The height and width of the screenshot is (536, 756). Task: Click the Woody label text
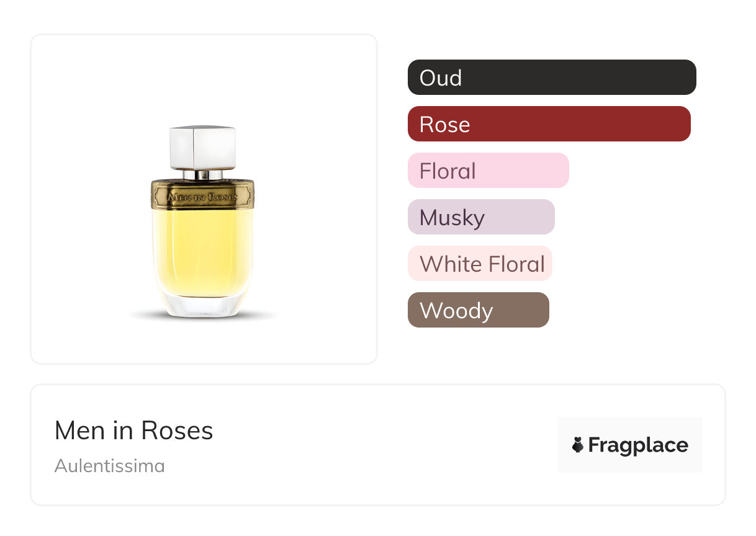(456, 310)
